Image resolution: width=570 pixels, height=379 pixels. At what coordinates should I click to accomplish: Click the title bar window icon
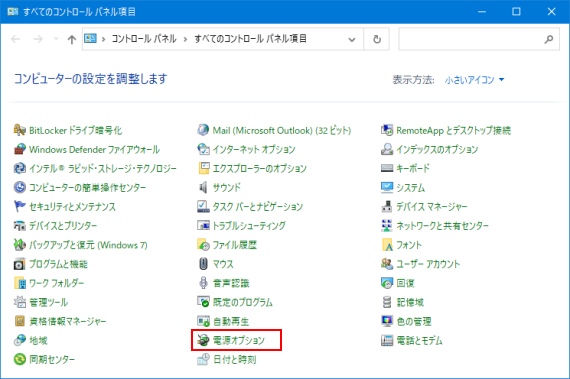point(12,12)
